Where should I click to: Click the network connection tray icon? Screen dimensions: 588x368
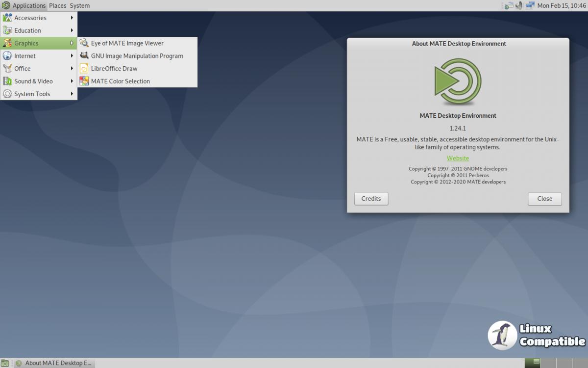(x=530, y=5)
